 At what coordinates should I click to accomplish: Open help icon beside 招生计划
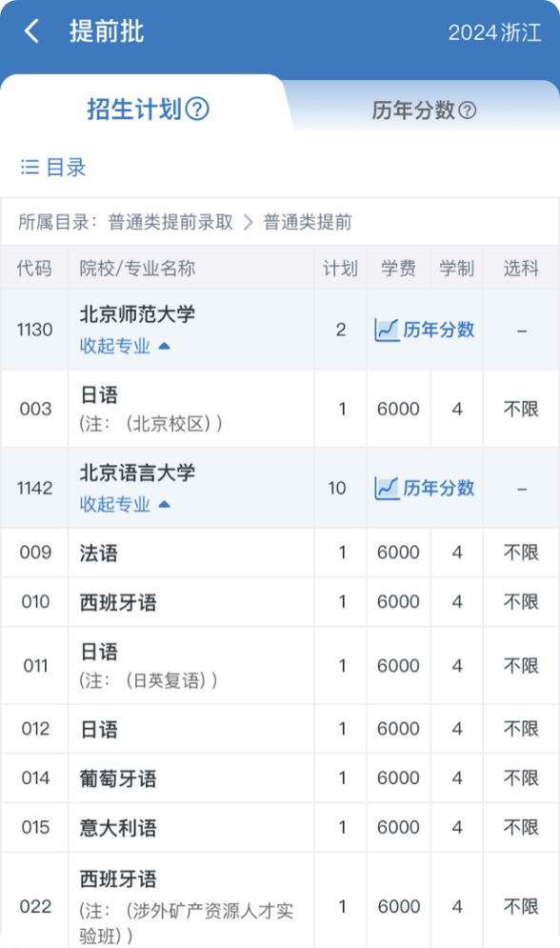tap(197, 110)
